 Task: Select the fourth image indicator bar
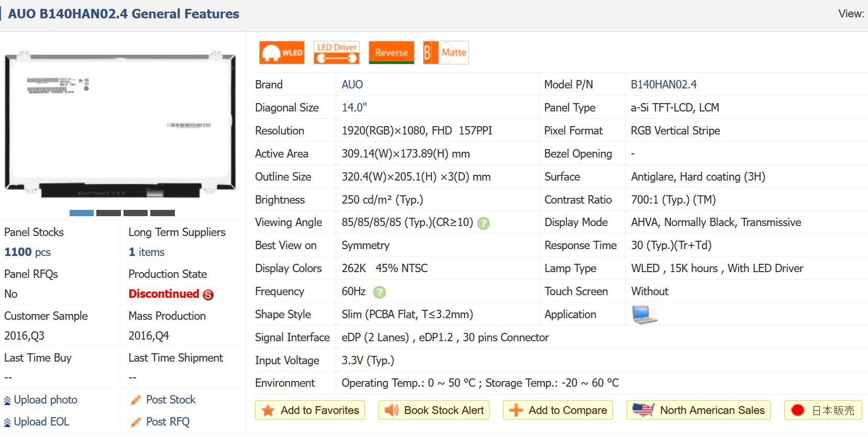click(x=162, y=213)
